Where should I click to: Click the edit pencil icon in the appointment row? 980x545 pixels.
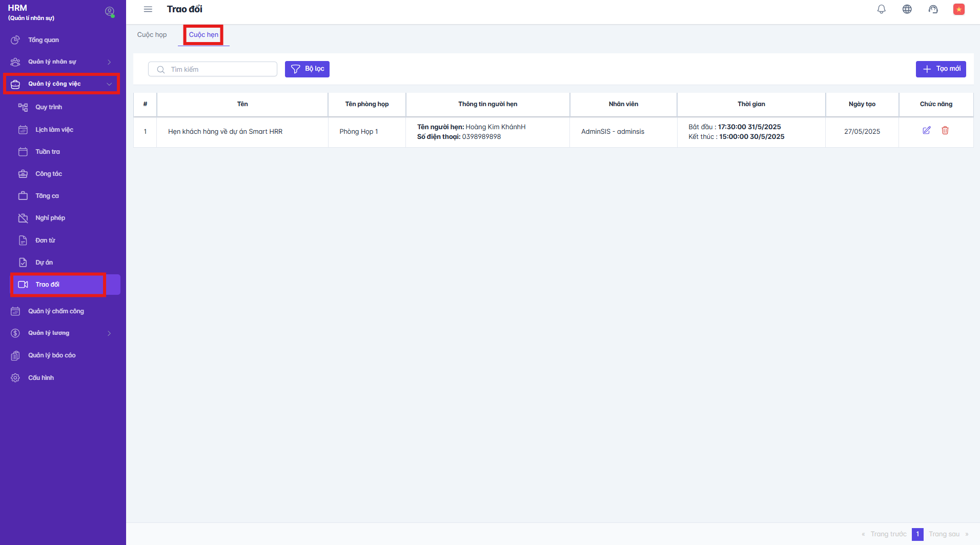[926, 131]
